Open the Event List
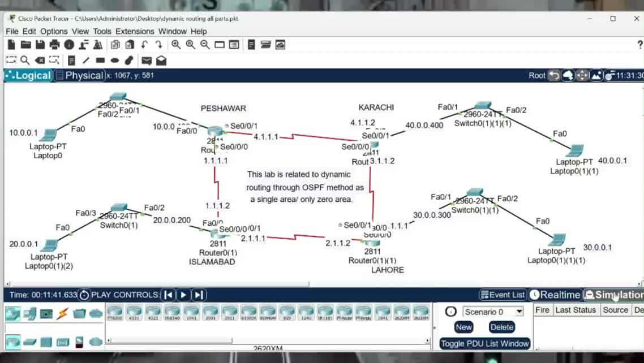The height and width of the screenshot is (363, 644). click(x=503, y=295)
